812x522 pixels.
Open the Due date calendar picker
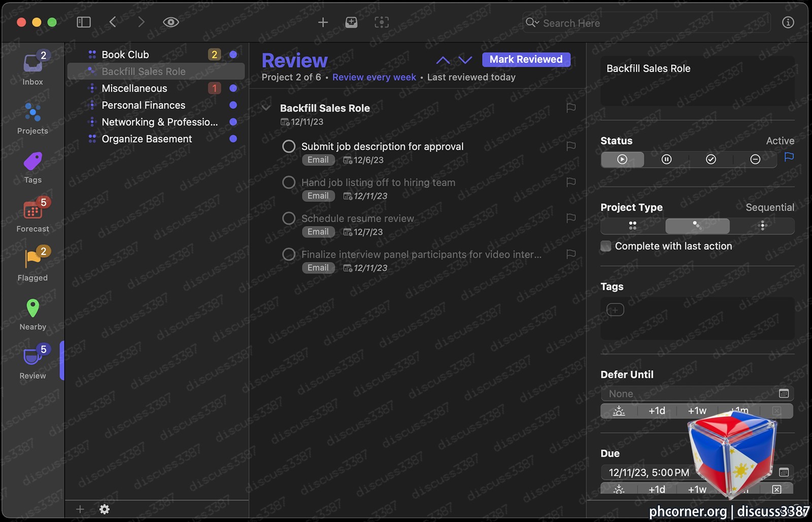[784, 472]
